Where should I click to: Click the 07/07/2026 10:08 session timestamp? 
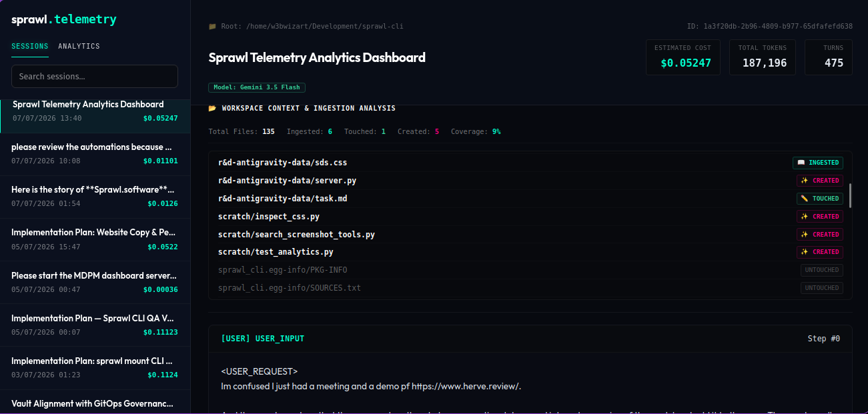[46, 161]
